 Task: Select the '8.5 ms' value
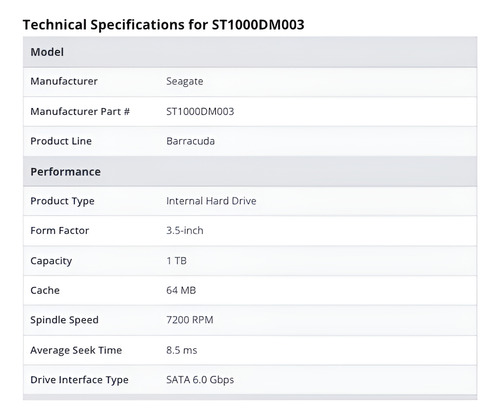click(182, 350)
